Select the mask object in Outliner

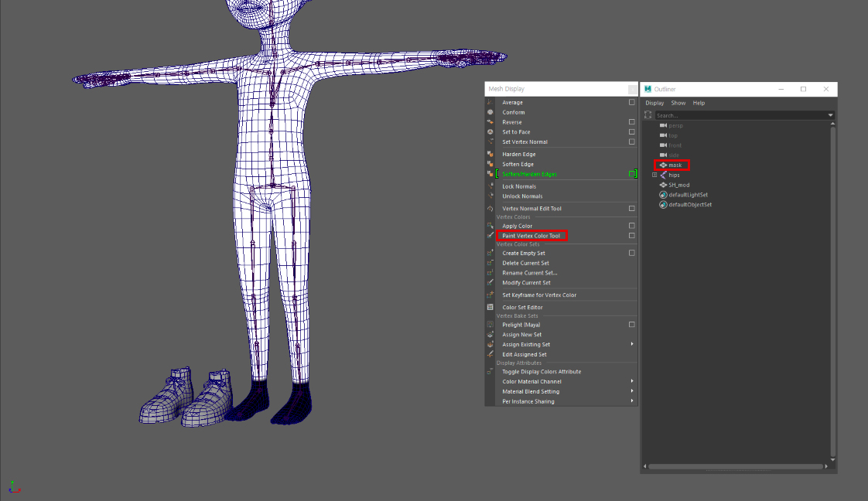coord(675,165)
